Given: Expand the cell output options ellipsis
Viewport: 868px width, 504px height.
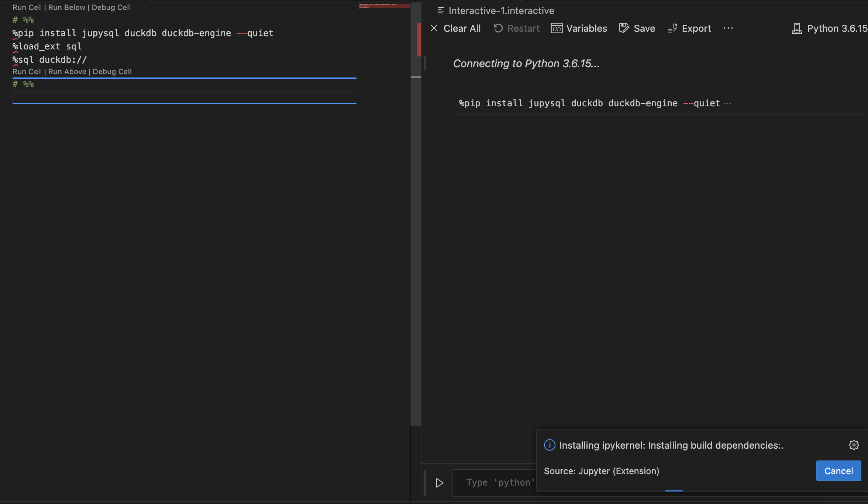Looking at the screenshot, I should point(728,103).
